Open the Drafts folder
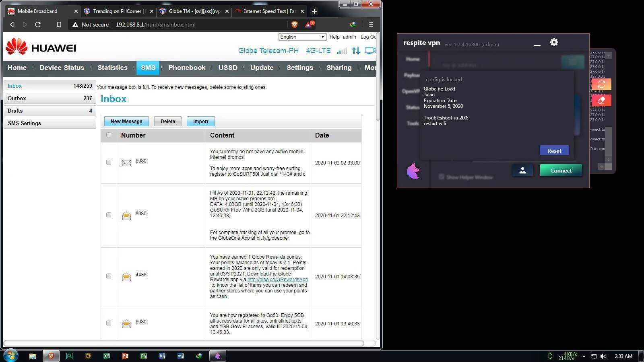The image size is (644, 362). pos(50,111)
